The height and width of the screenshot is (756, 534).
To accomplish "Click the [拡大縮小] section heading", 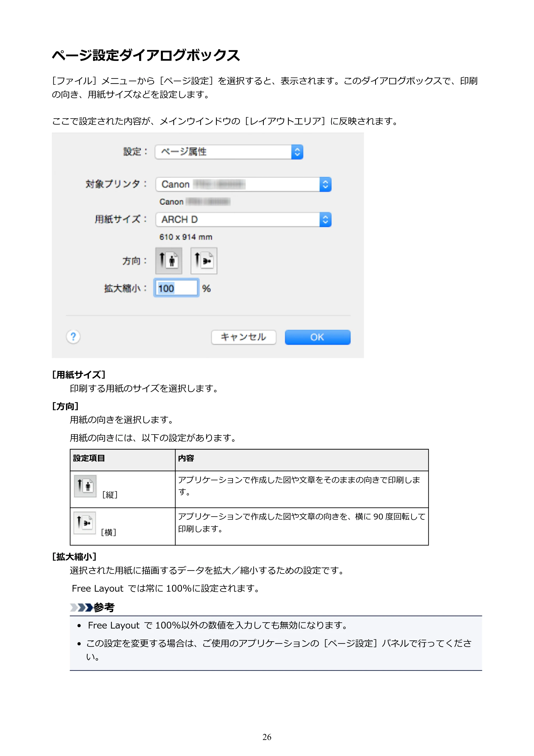I will (74, 556).
